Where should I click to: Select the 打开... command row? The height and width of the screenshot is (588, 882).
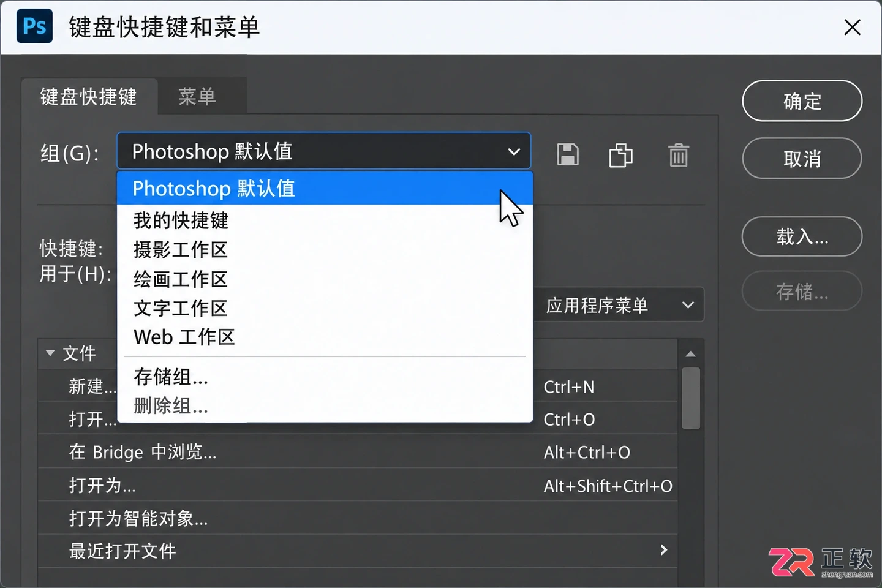coord(358,419)
